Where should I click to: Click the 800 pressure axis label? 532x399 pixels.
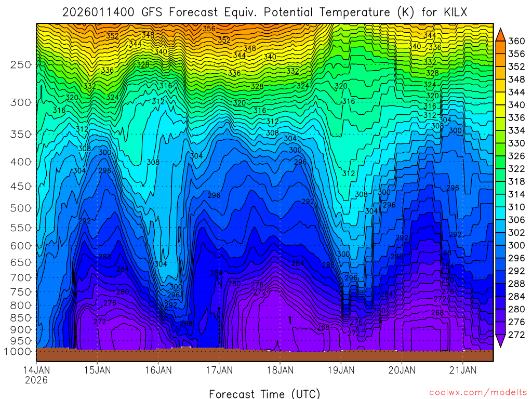click(21, 305)
